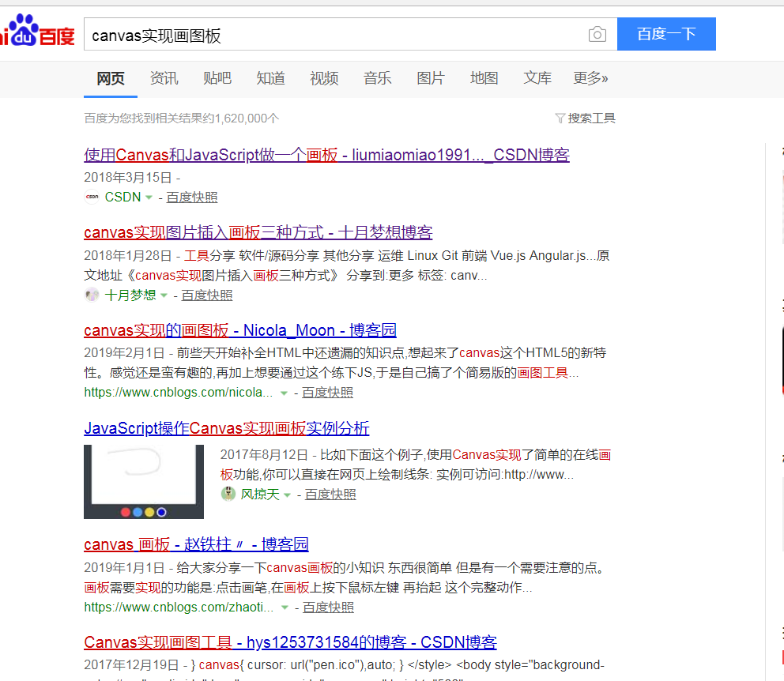Click the 十月梦想 avatar icon
This screenshot has width=784, height=681.
click(x=92, y=295)
